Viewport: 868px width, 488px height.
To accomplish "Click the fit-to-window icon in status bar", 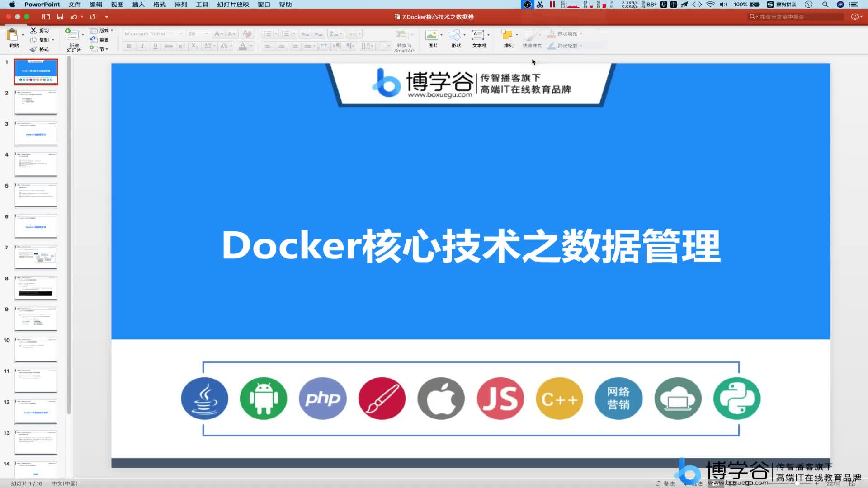I will [852, 483].
